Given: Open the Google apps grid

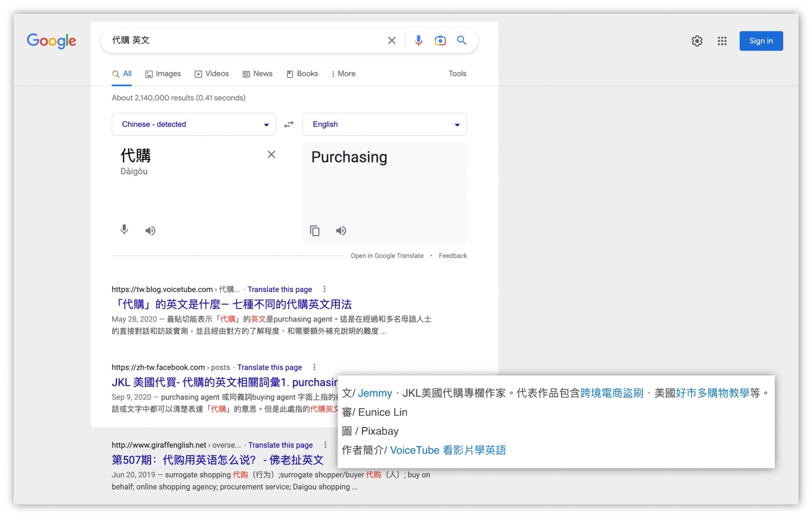Looking at the screenshot, I should 722,41.
